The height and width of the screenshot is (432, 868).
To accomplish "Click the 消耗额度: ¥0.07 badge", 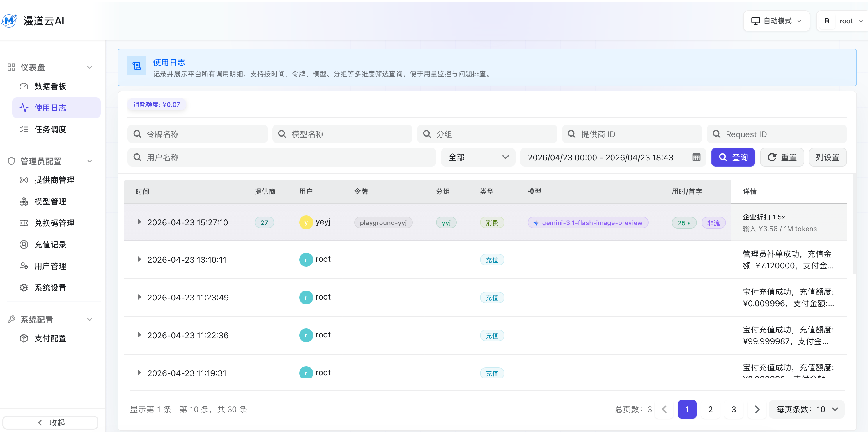I will click(157, 105).
